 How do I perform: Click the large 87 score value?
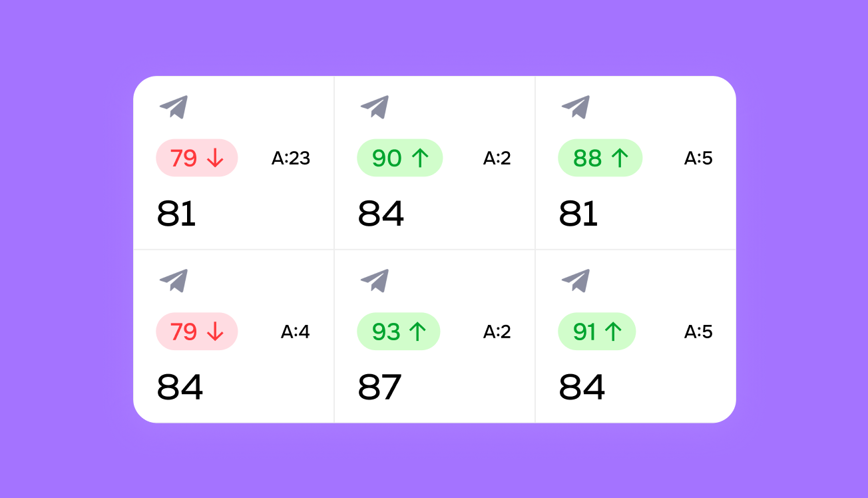[x=379, y=387]
